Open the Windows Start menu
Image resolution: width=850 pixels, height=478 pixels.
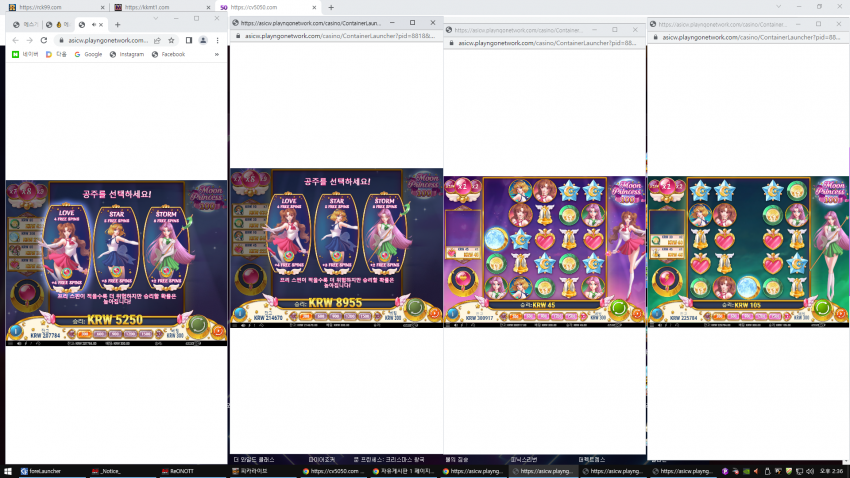point(8,471)
